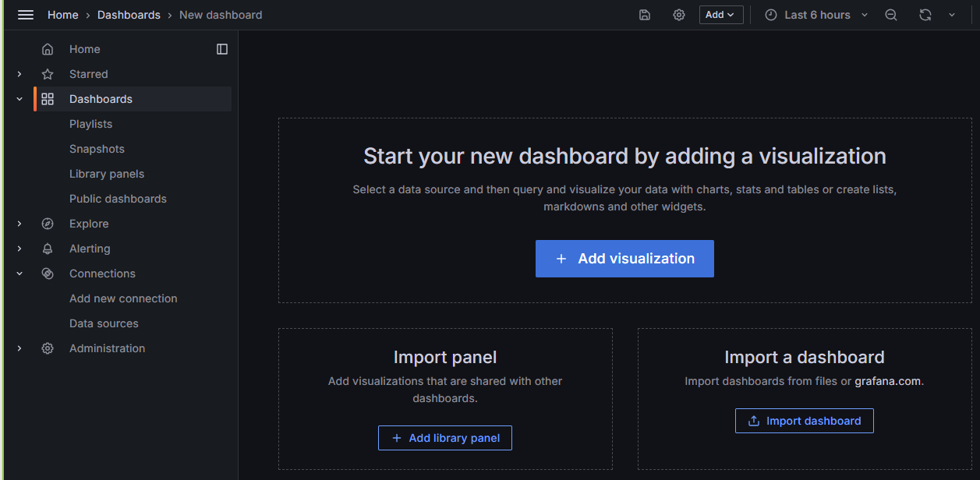Image resolution: width=980 pixels, height=480 pixels.
Task: Refresh dashboard with the circular arrows icon
Action: coord(925,15)
